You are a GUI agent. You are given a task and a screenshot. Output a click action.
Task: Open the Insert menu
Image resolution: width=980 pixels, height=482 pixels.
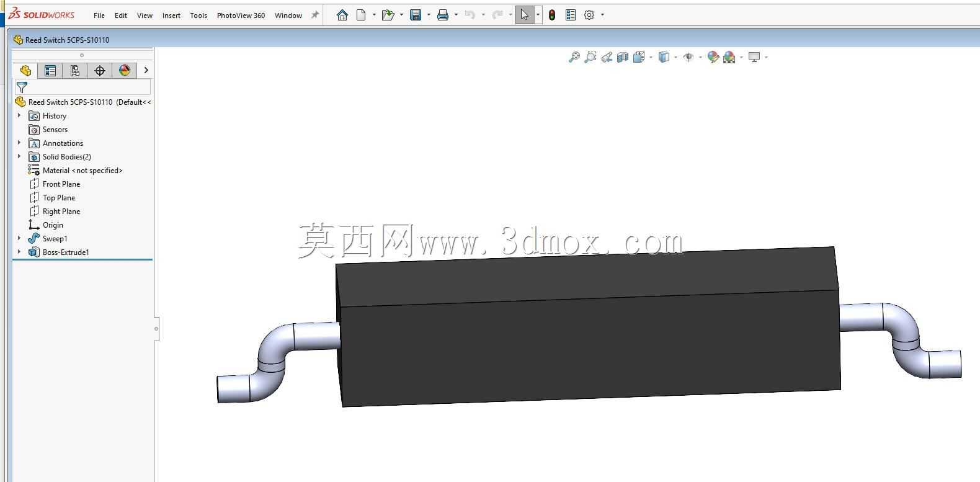pos(171,16)
